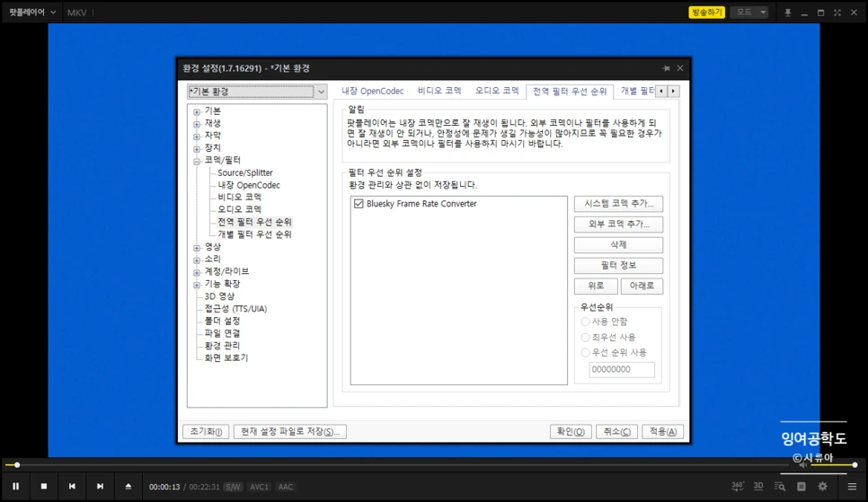Open the '*기본 환경' profile dropdown
868x502 pixels.
(x=257, y=92)
